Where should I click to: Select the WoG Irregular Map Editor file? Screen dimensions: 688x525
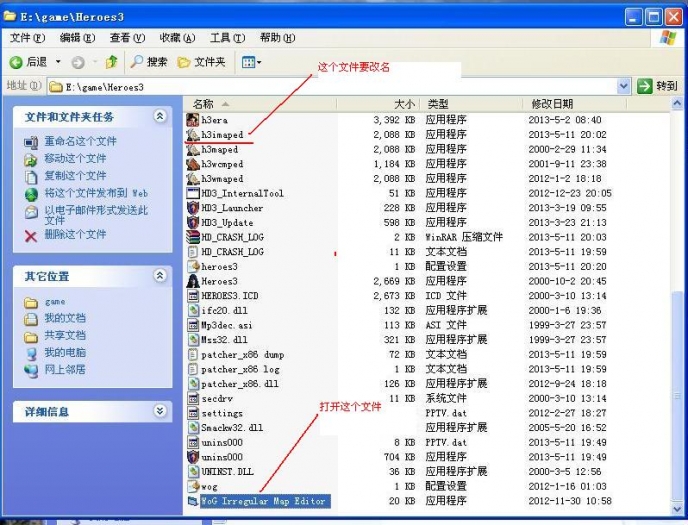pos(263,501)
